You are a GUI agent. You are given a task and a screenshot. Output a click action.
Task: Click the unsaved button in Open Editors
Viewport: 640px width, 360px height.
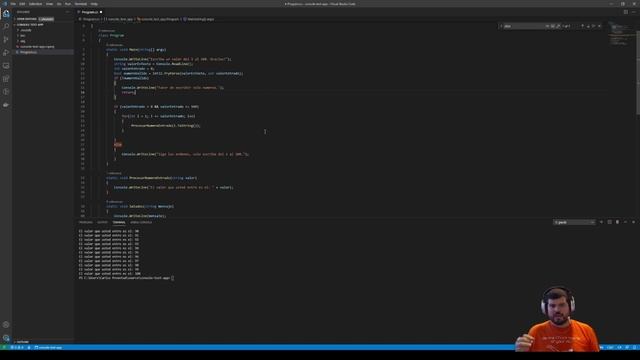pos(46,19)
